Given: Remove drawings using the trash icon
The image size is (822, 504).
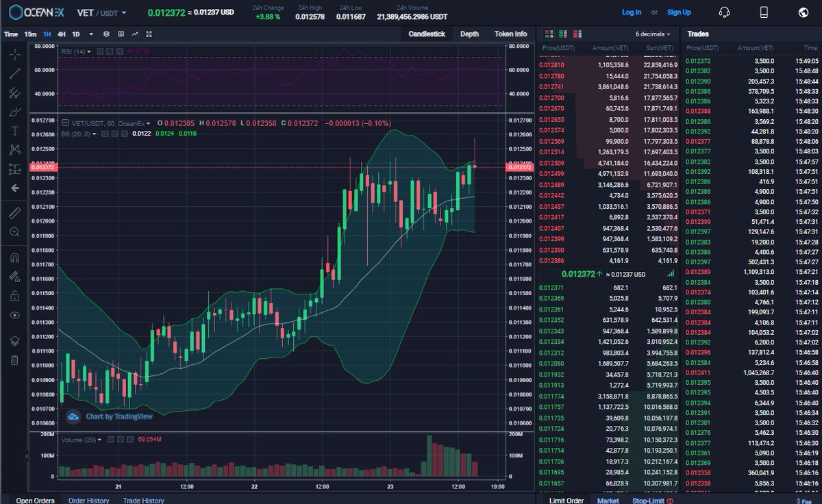Looking at the screenshot, I should point(14,360).
